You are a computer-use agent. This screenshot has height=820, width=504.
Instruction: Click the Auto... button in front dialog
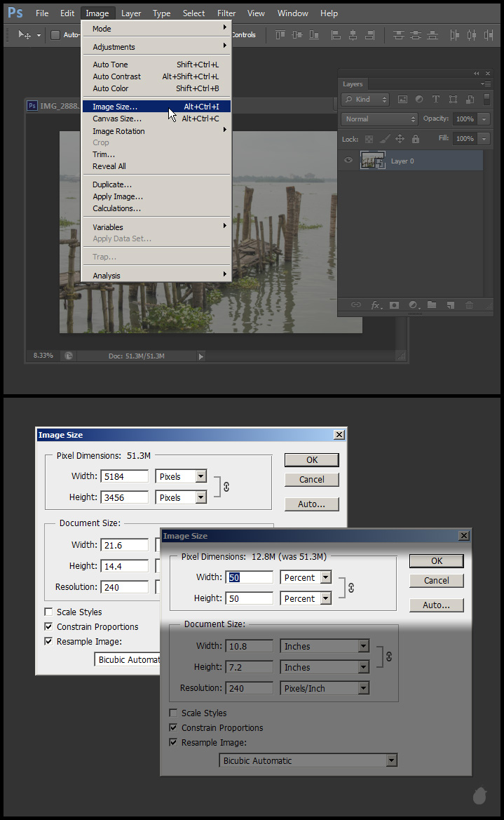tap(436, 605)
